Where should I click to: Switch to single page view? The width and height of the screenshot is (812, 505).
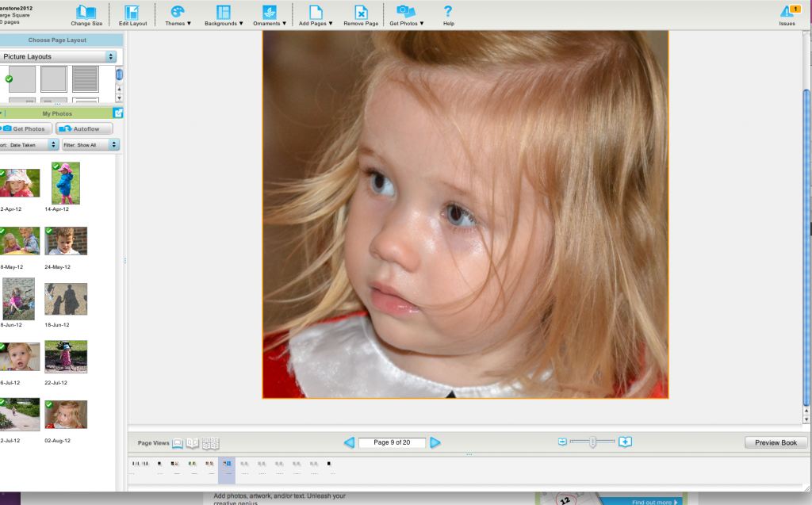(x=178, y=443)
